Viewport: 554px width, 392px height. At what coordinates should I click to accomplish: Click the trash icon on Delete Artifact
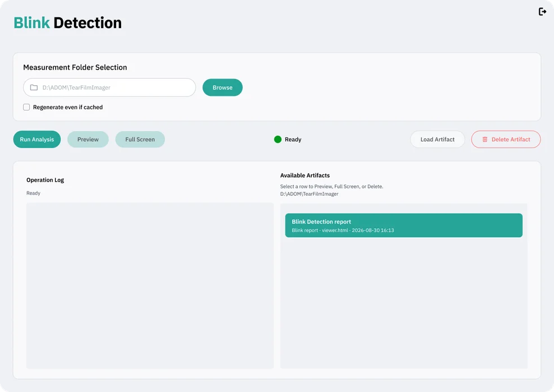coord(484,139)
